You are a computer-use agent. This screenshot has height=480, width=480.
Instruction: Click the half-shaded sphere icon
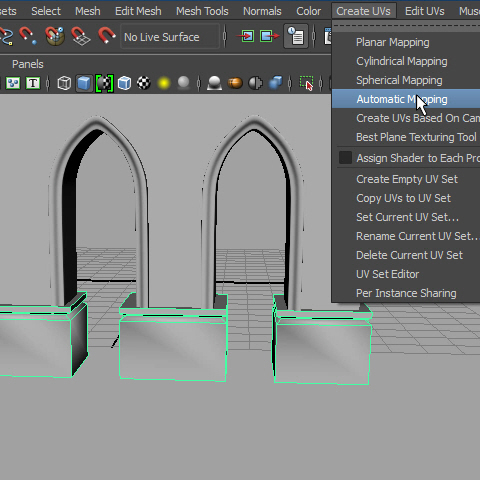pyautogui.click(x=256, y=83)
